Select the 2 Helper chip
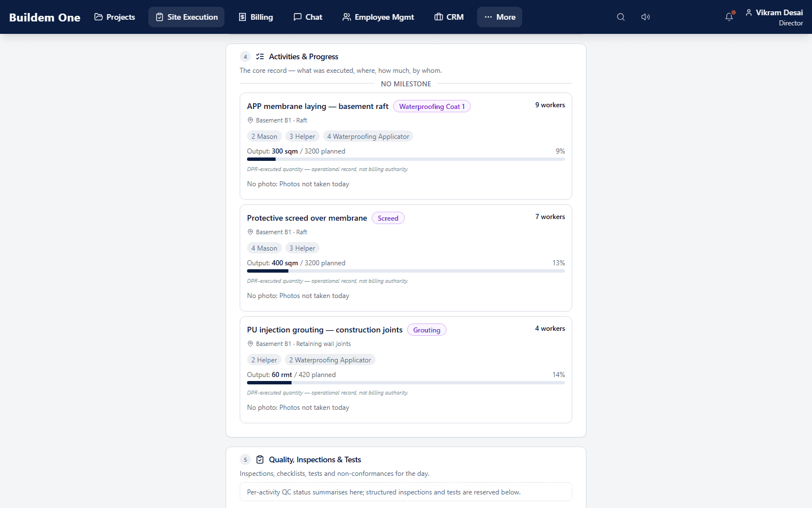Image resolution: width=812 pixels, height=508 pixels. [x=264, y=360]
